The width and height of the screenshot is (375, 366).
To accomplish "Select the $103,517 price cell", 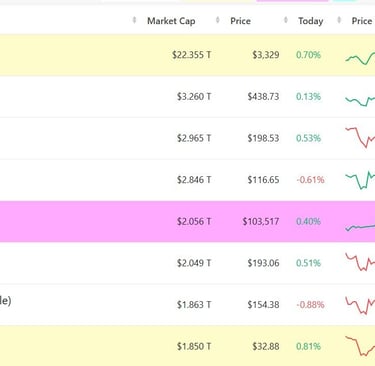I will [261, 221].
